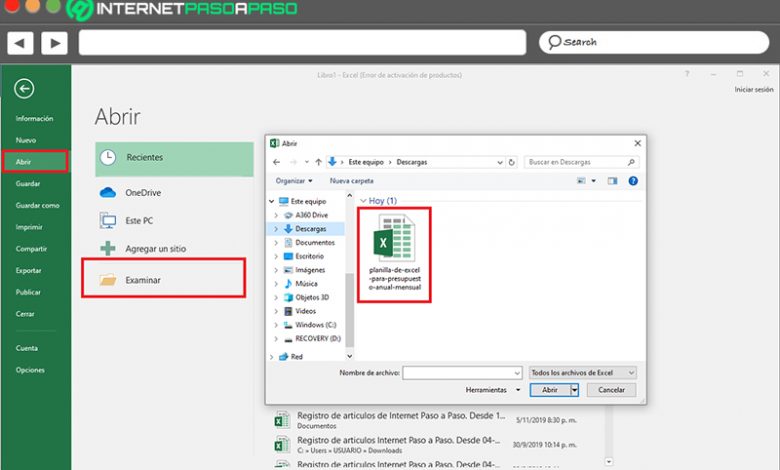780x470 pixels.
Task: Click the Examinar folder icon
Action: (x=107, y=280)
